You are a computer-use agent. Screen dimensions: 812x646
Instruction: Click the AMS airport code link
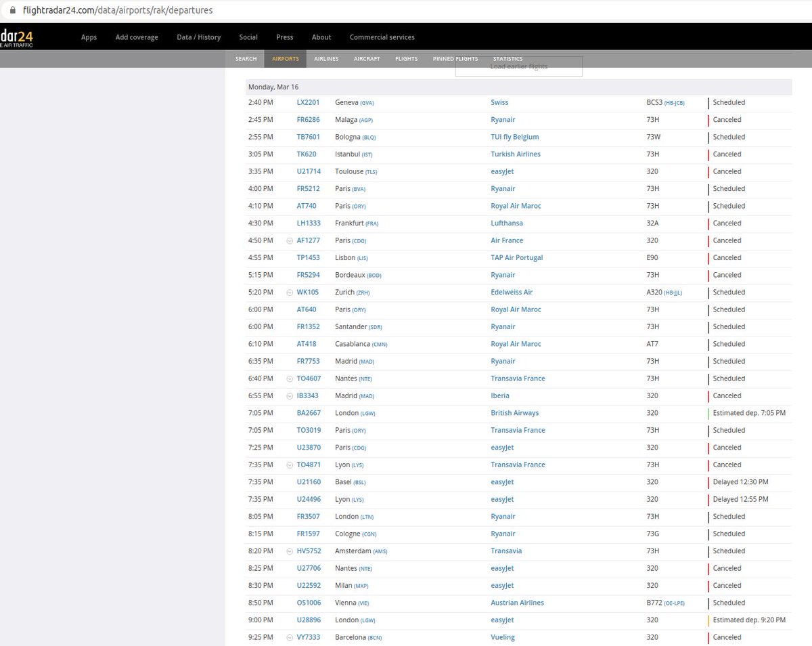click(x=381, y=552)
